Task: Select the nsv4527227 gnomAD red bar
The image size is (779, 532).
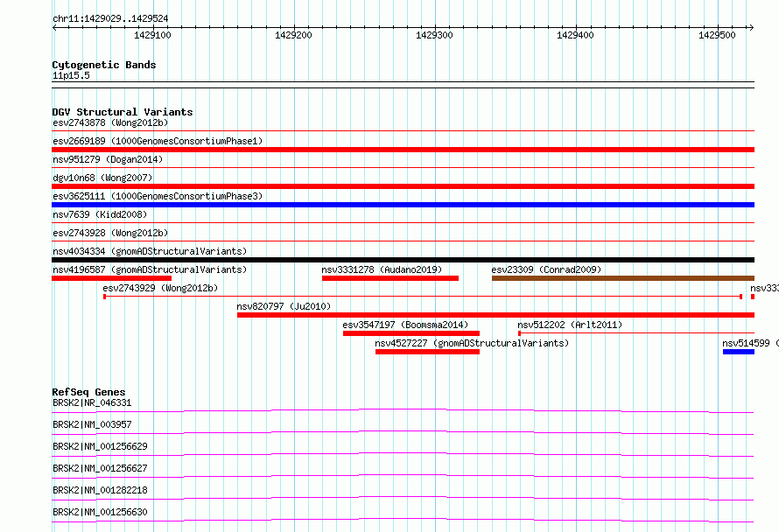Action: 428,352
